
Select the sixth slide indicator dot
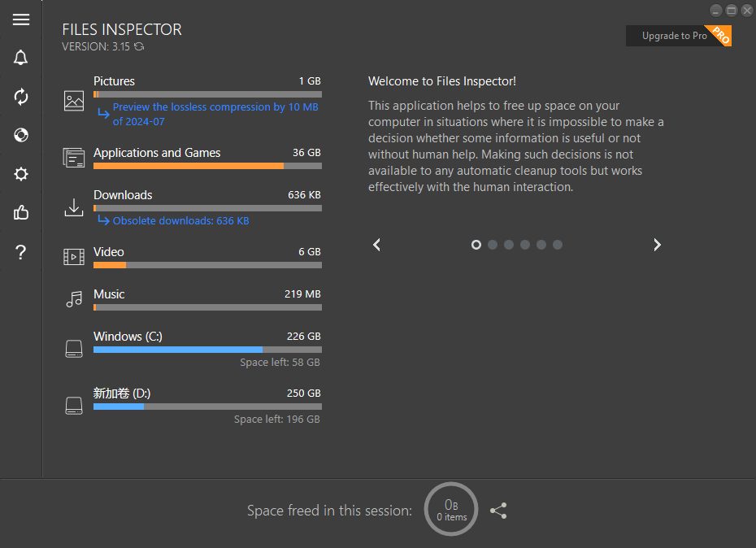558,245
